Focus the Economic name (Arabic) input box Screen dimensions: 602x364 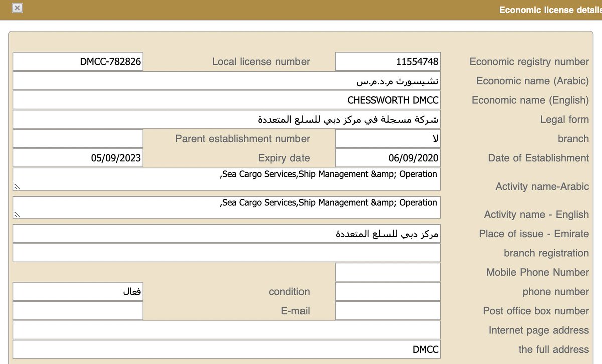(x=227, y=81)
